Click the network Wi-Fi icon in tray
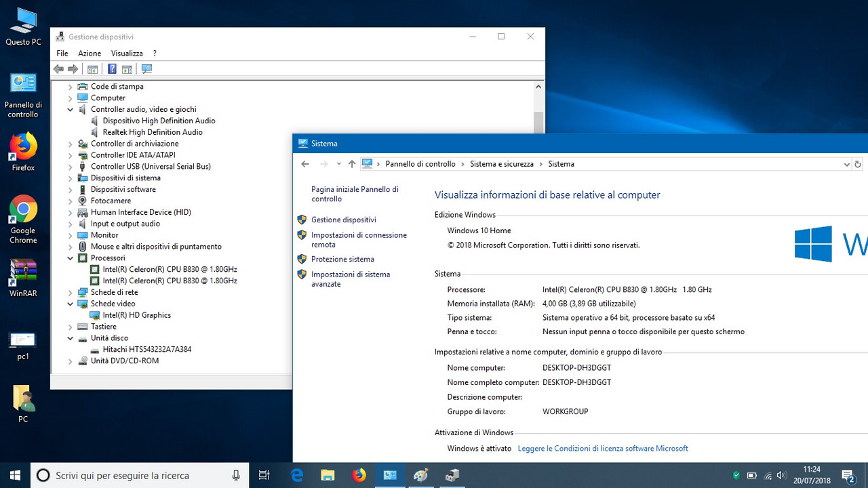The height and width of the screenshot is (488, 868). [x=768, y=475]
